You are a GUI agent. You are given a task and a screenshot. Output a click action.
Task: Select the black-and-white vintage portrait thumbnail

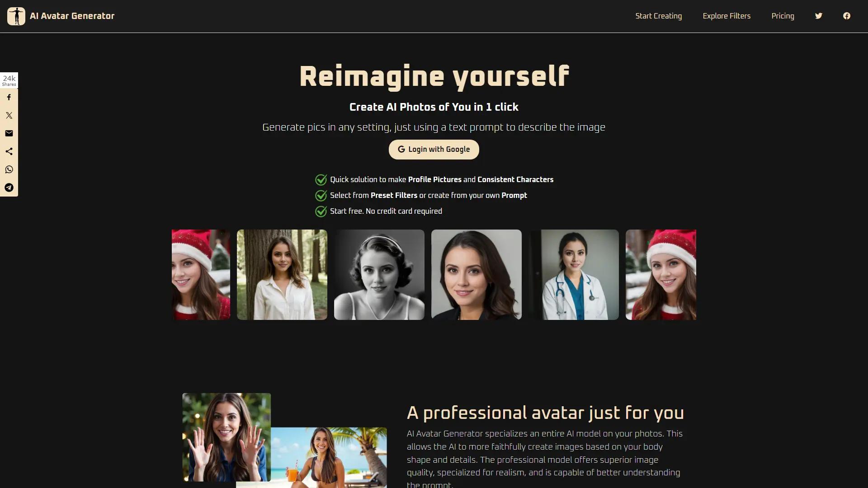(x=379, y=275)
